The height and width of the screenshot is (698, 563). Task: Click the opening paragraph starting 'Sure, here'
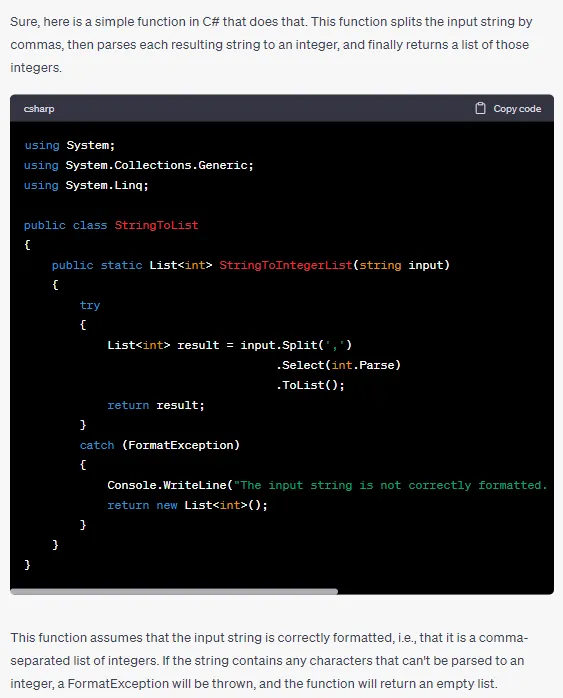(x=271, y=45)
